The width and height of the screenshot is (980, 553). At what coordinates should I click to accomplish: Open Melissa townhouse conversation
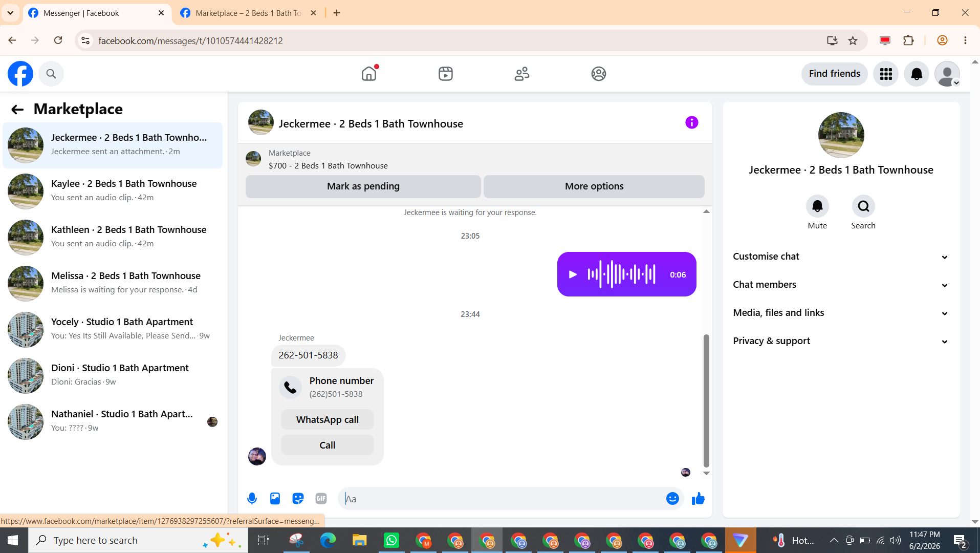(x=113, y=283)
